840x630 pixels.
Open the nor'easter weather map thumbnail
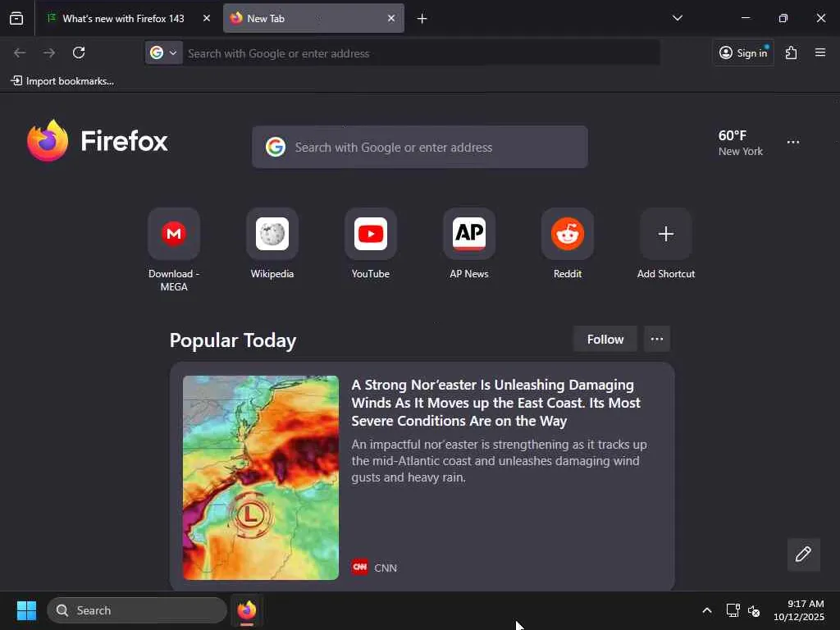261,477
